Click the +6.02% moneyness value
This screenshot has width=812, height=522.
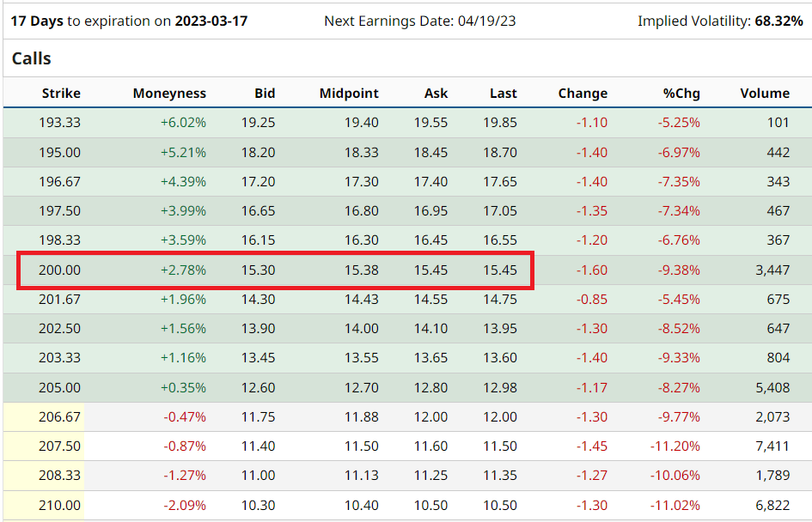(183, 123)
